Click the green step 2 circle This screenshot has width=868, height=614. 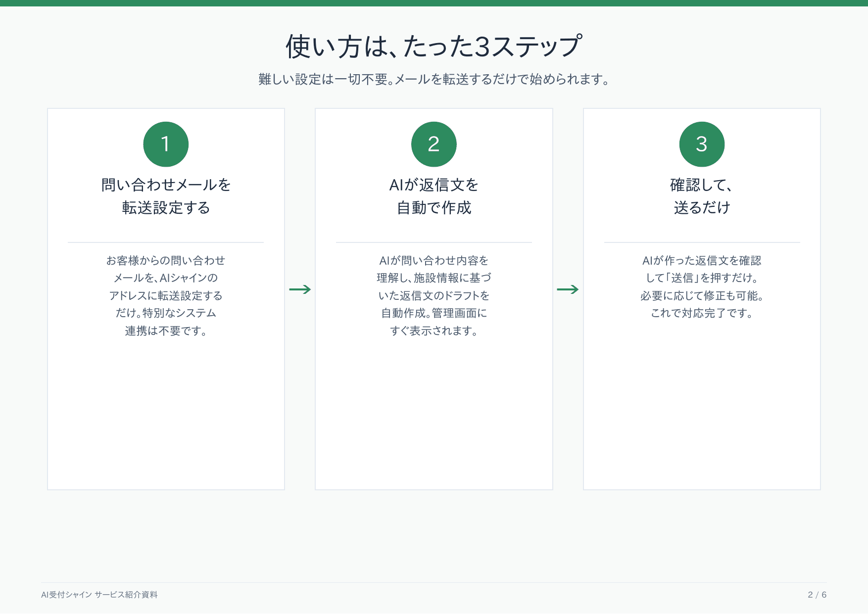434,144
